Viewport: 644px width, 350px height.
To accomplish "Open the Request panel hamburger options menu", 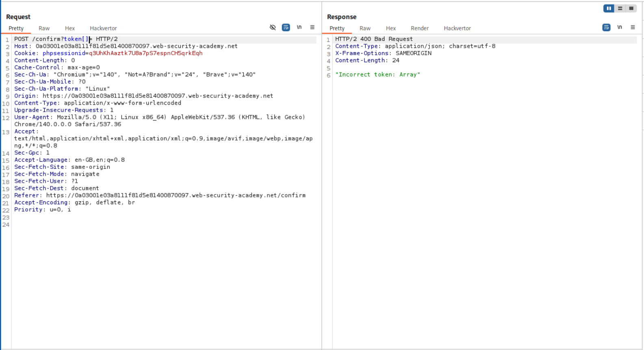I will click(x=312, y=28).
